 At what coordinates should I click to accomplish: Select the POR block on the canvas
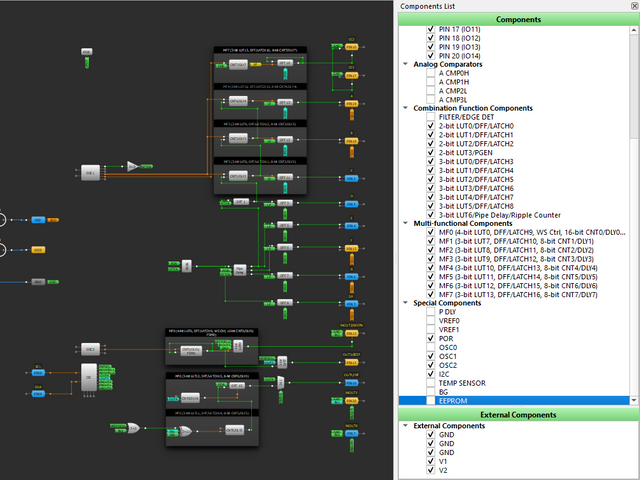86,52
